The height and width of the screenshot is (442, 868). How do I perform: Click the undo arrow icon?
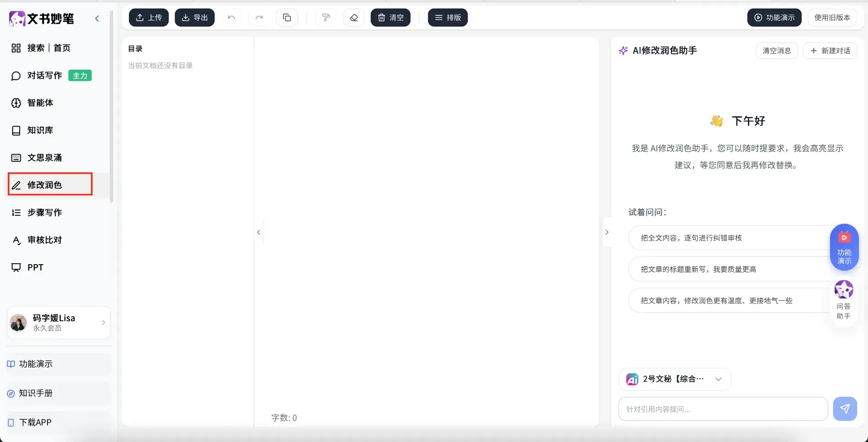231,18
